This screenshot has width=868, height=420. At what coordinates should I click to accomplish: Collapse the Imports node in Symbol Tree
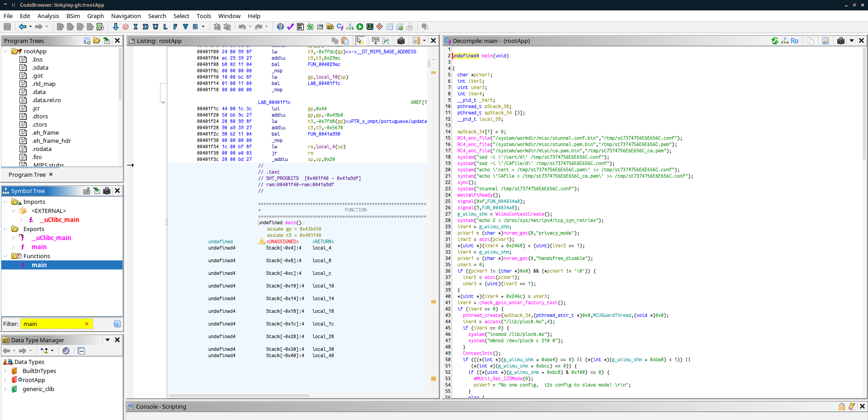point(5,202)
